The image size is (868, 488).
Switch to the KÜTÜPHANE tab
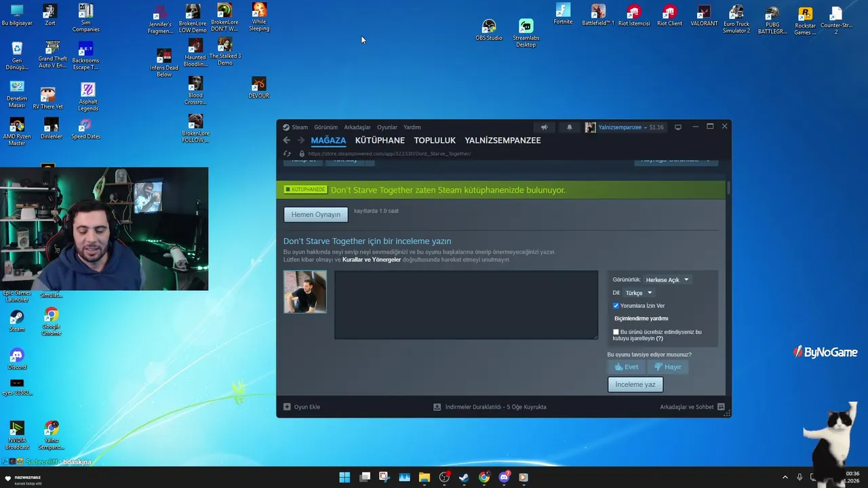[x=380, y=140]
